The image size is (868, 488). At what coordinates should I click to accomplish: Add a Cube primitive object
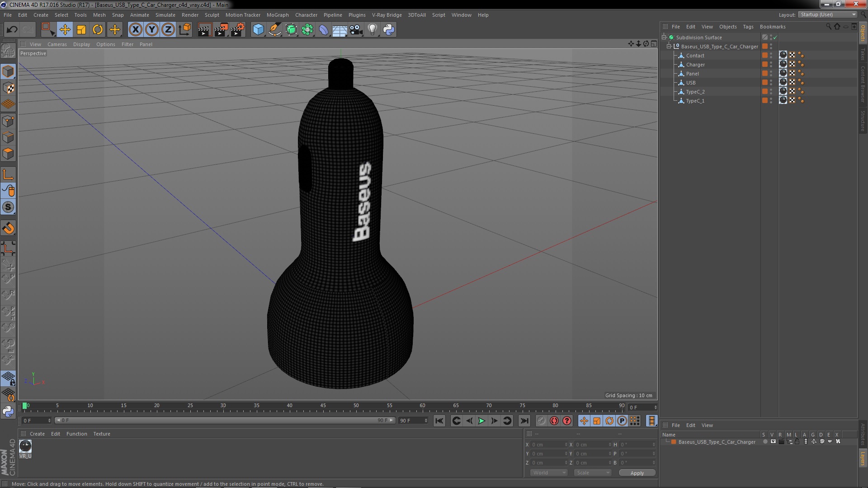tap(258, 30)
